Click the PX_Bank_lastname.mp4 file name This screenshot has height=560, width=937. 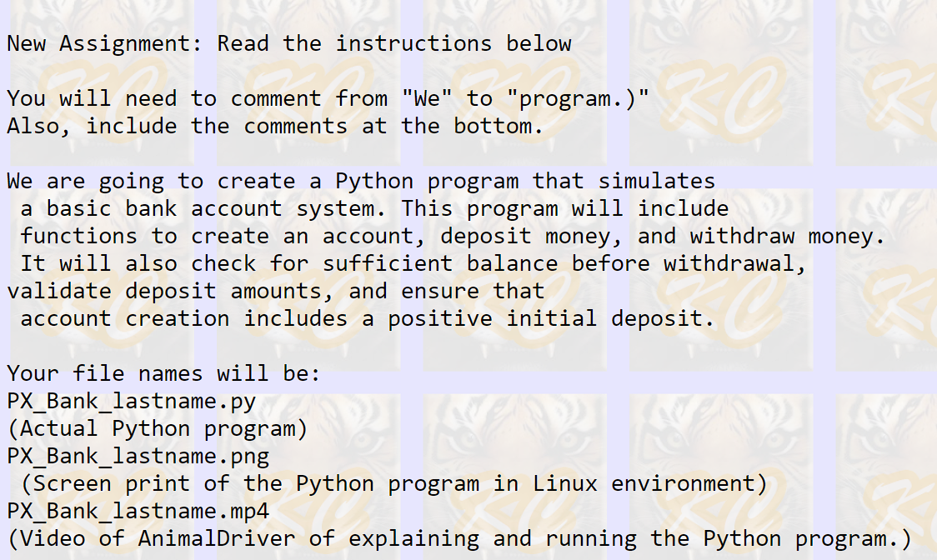[x=138, y=511]
